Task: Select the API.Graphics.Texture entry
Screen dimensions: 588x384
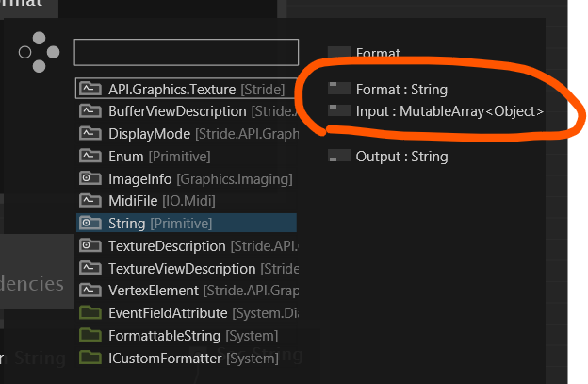Action: (185, 89)
